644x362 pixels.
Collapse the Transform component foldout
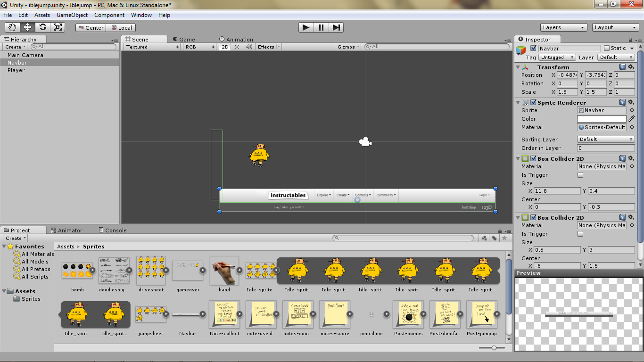pyautogui.click(x=519, y=67)
